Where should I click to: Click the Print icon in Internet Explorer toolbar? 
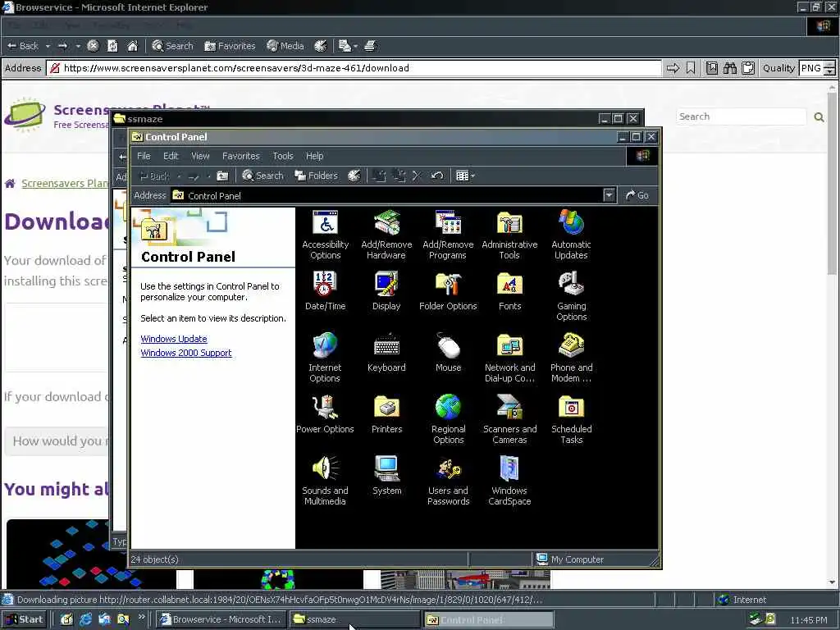click(370, 46)
